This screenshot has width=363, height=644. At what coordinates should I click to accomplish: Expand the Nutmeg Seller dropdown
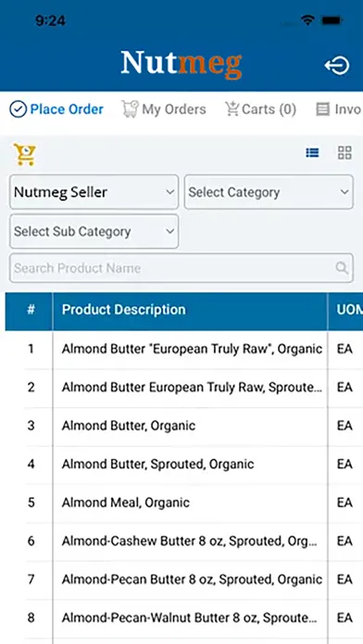(94, 192)
